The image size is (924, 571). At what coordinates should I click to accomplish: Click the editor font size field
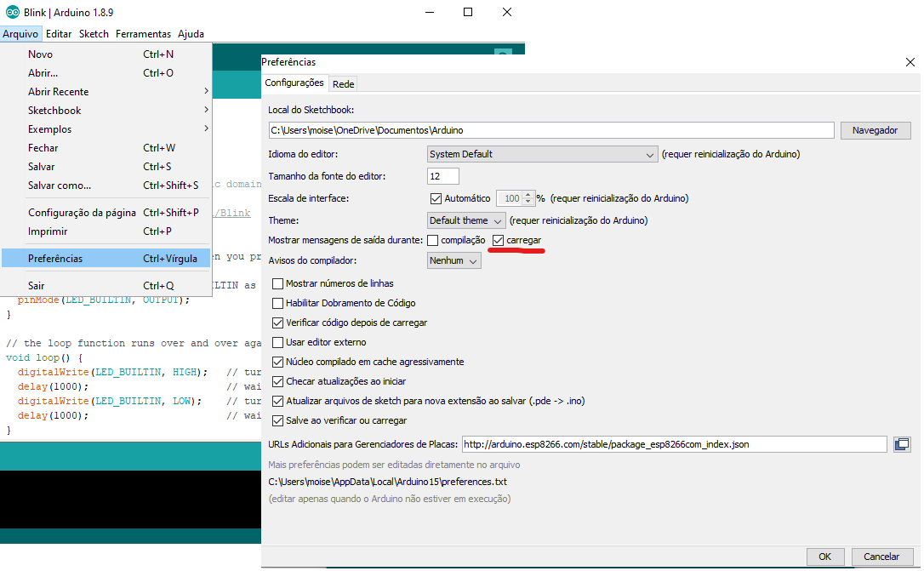click(x=442, y=176)
